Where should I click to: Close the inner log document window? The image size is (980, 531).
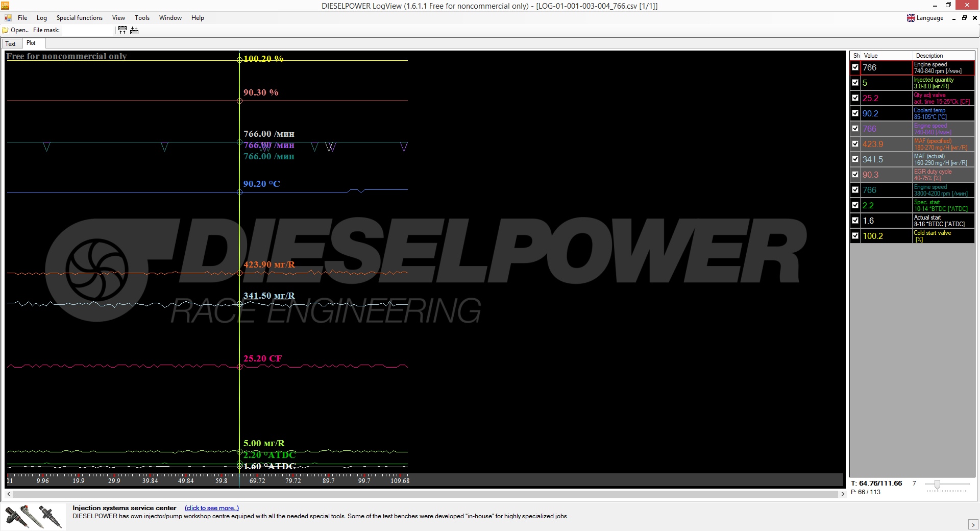coord(974,18)
